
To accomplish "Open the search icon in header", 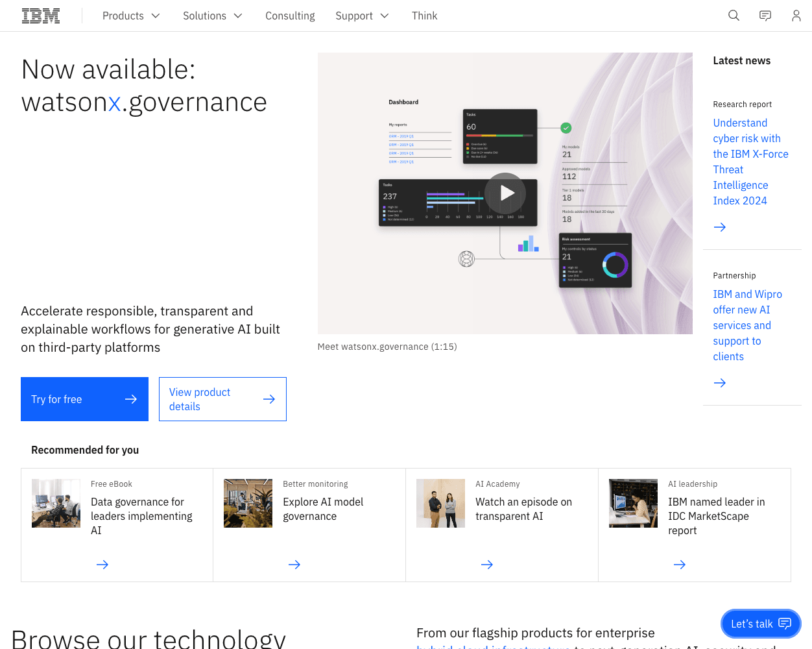I will [734, 16].
